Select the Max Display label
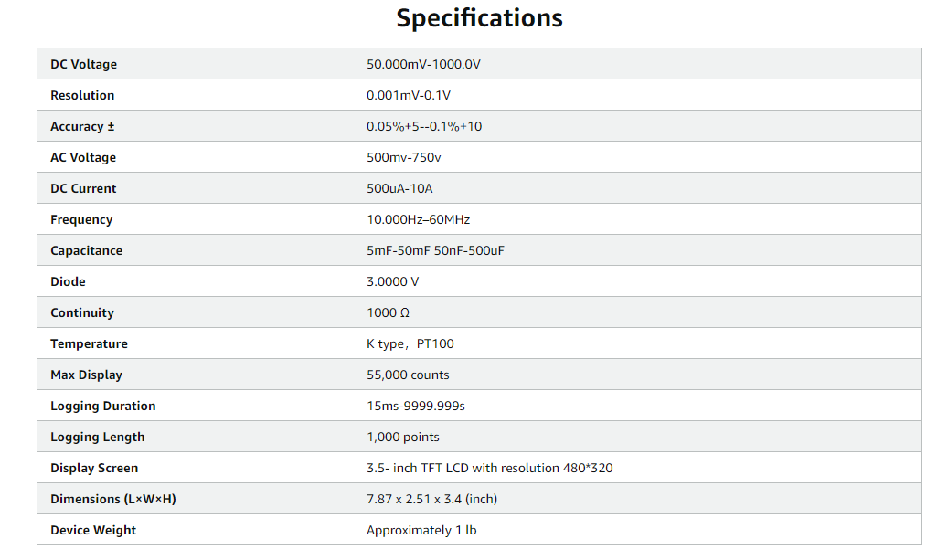Screen dimensions: 937x560 [x=86, y=375]
